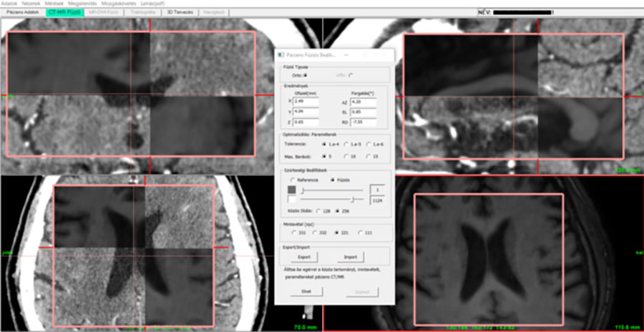Switch to the 3D Tervezés tab
The height and width of the screenshot is (332, 644).
pos(180,12)
